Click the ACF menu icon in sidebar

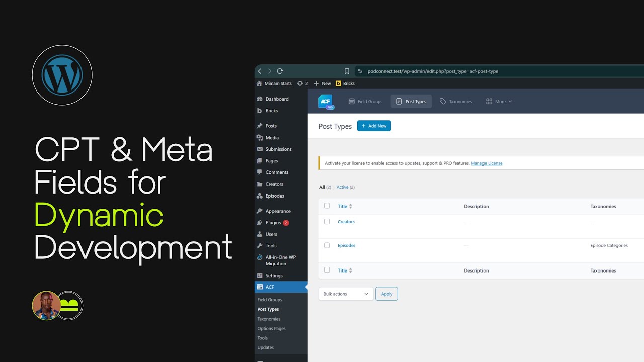point(260,287)
